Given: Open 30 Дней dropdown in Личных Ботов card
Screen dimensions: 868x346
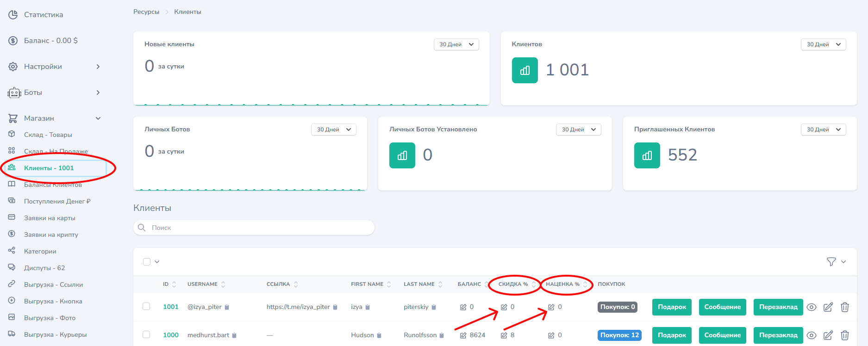Looking at the screenshot, I should tap(334, 130).
